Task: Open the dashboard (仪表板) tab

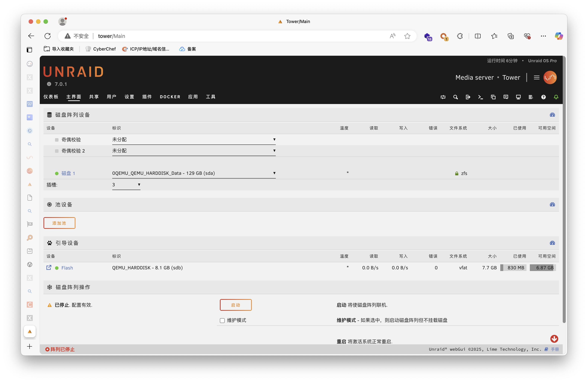Action: tap(51, 97)
